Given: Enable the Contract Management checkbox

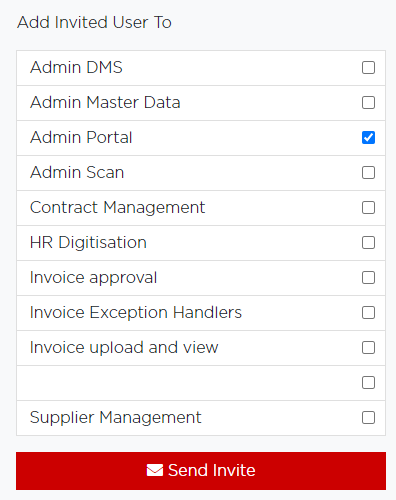Looking at the screenshot, I should [368, 208].
